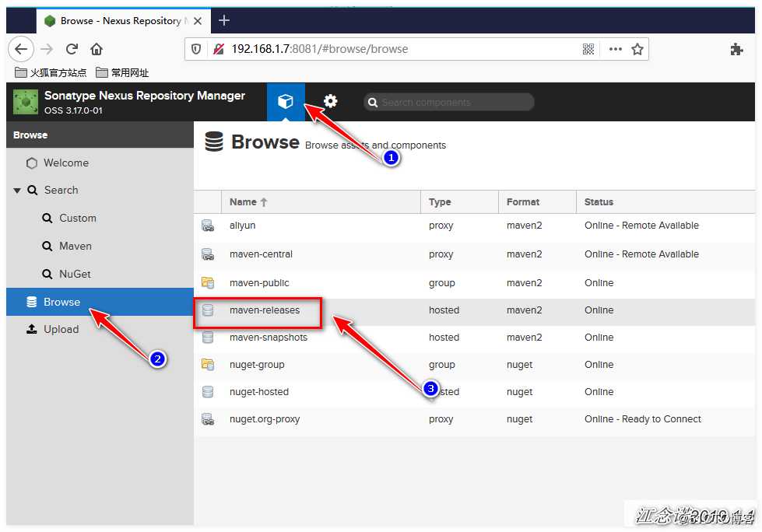Image resolution: width=762 pixels, height=532 pixels.
Task: Click the maven-releases hosted database icon
Action: click(208, 310)
